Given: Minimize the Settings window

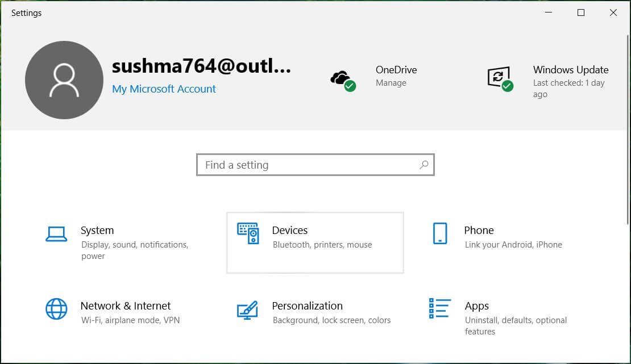Looking at the screenshot, I should click(548, 12).
